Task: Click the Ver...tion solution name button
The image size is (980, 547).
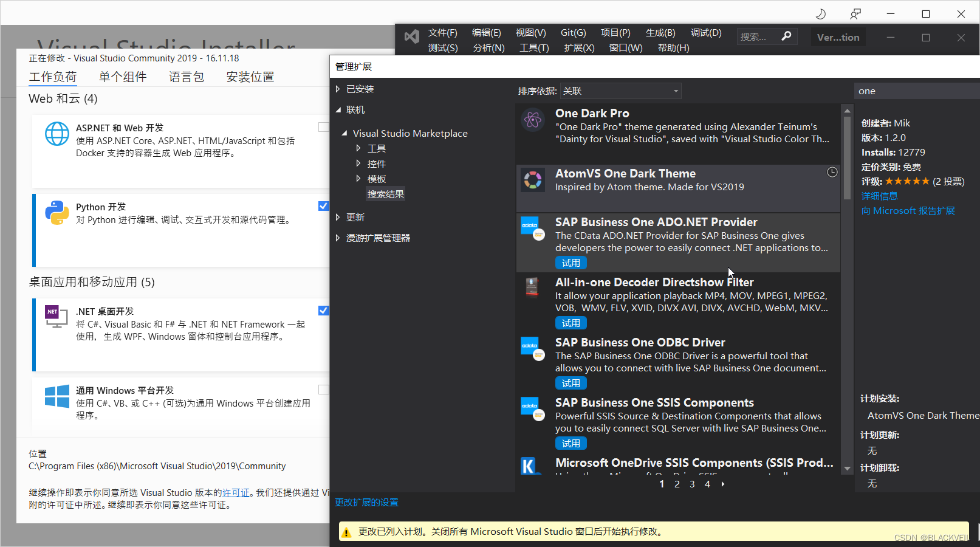Action: [x=838, y=38]
